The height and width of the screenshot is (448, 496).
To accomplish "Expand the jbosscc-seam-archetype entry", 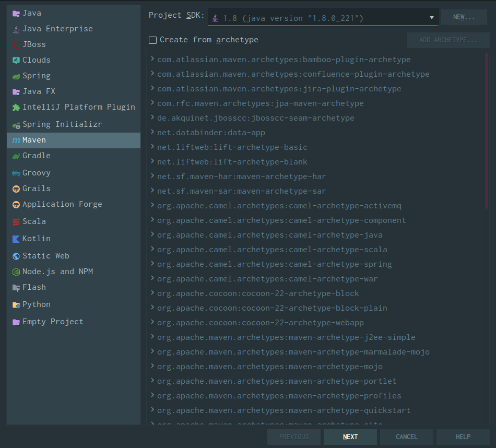I will (x=152, y=117).
